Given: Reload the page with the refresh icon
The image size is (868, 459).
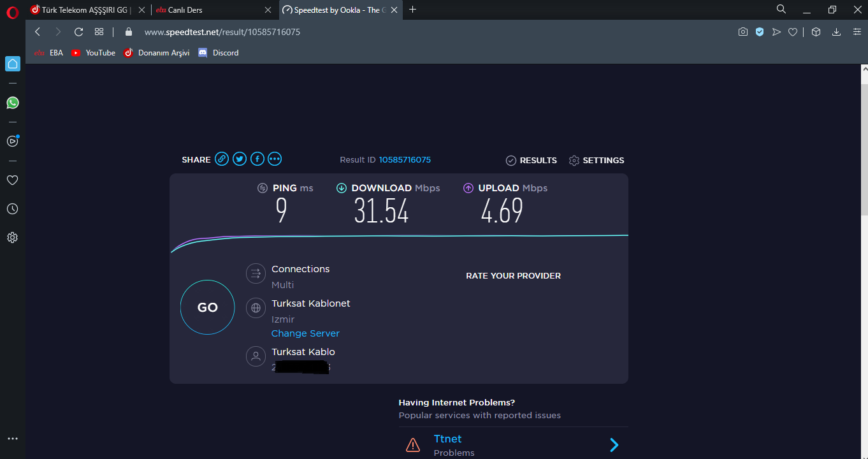Looking at the screenshot, I should click(x=79, y=32).
